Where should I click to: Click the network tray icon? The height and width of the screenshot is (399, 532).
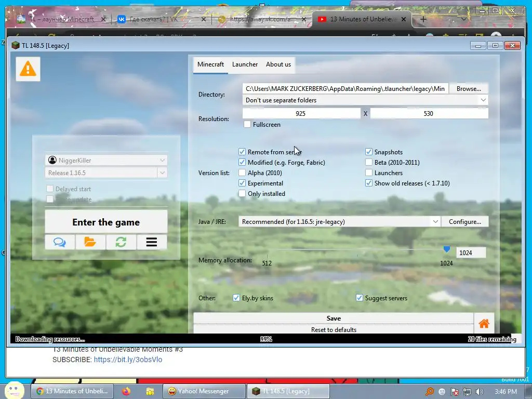467,392
